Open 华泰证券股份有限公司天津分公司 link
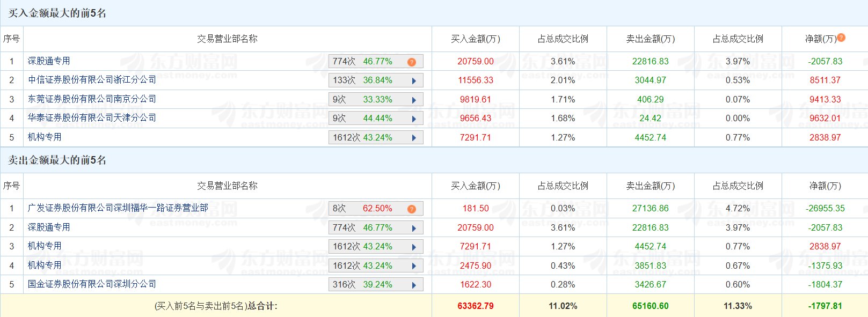Image resolution: width=868 pixels, height=317 pixels. 92,118
